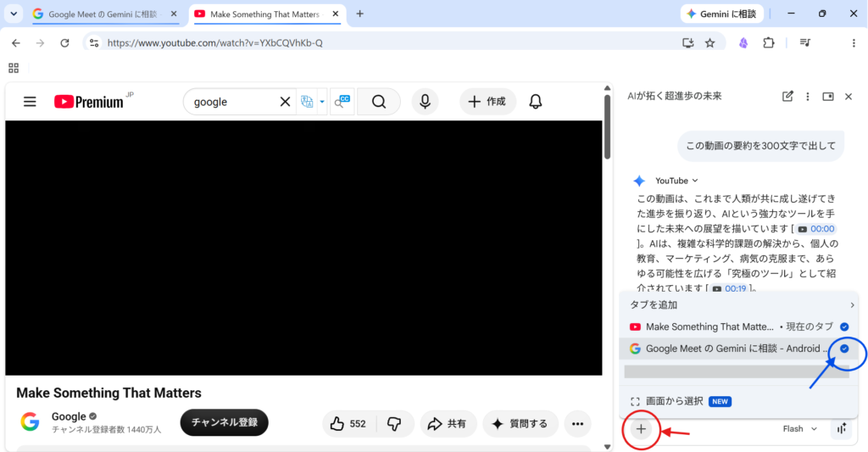Click the タブを追加 menu header

pos(738,305)
